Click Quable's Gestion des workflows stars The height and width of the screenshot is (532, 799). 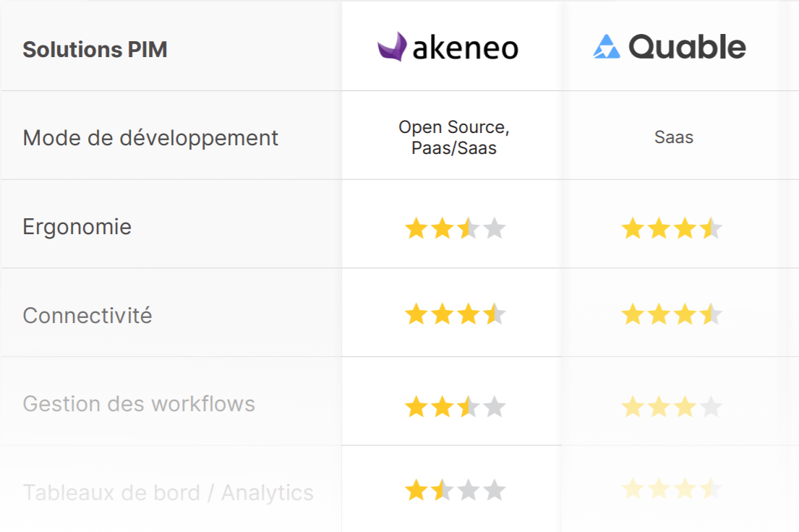pyautogui.click(x=672, y=407)
